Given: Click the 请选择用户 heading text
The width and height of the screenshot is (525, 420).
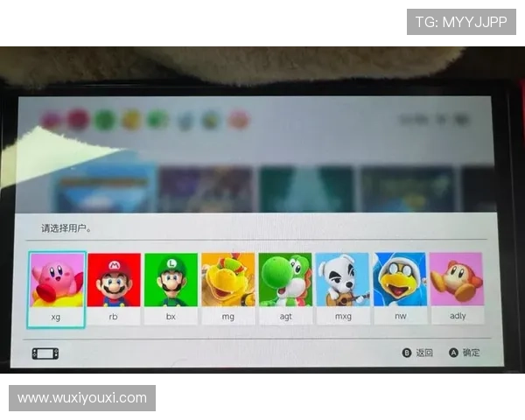Looking at the screenshot, I should click(66, 228).
